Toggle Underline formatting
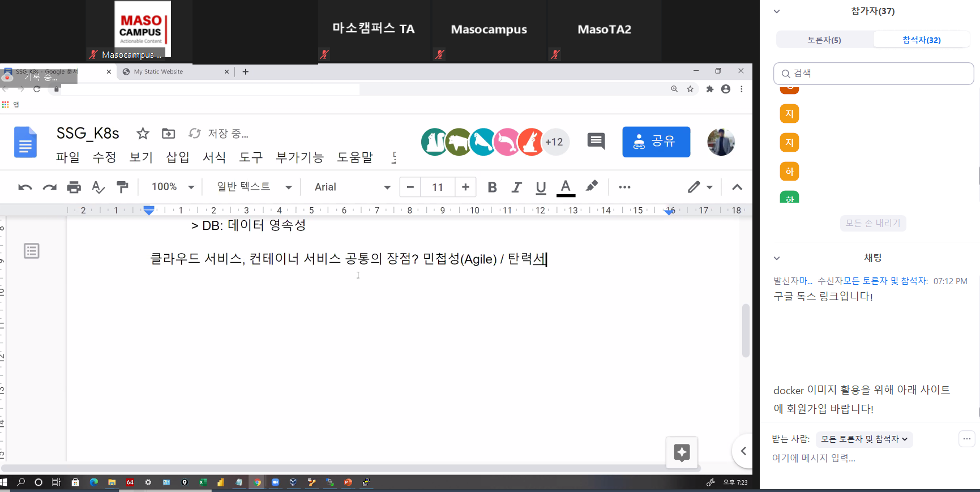 pos(541,187)
